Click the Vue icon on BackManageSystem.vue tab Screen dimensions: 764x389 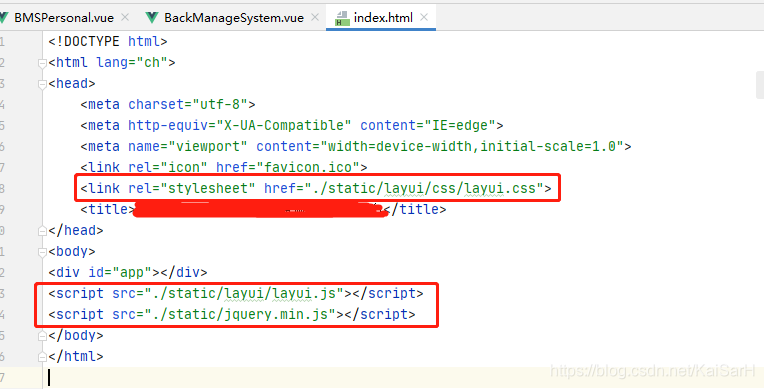click(x=153, y=18)
